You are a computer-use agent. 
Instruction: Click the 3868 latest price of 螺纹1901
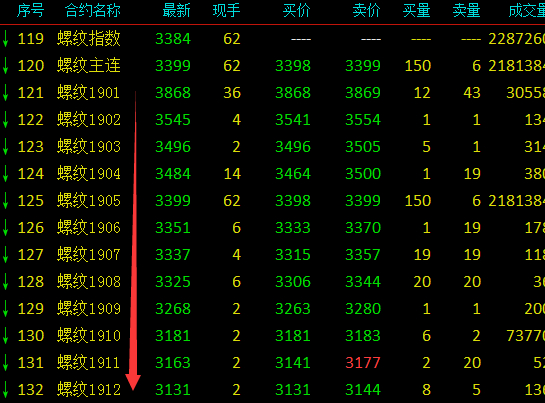click(x=173, y=93)
